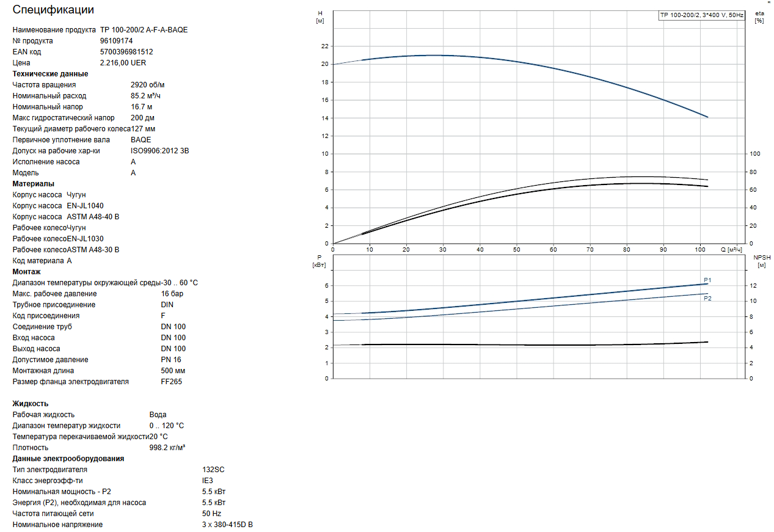Click fluid temperature range "0 .. 120 °C"

167,426
